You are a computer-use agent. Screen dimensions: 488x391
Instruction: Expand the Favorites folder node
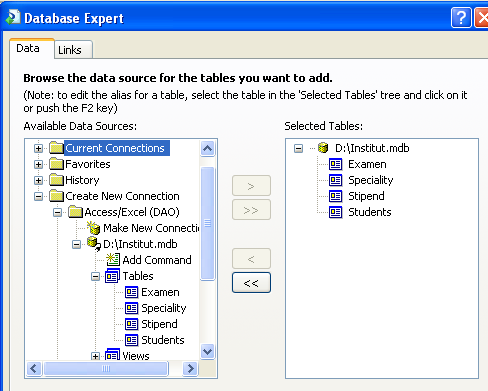[x=38, y=164]
